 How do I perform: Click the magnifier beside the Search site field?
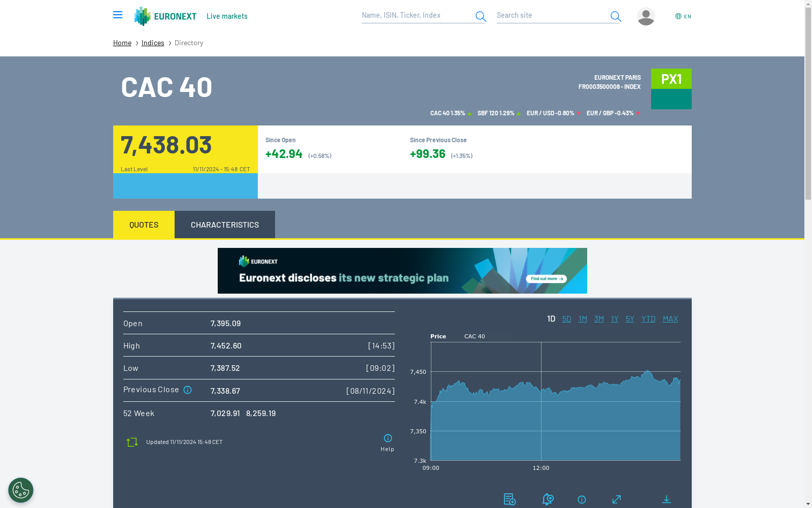tap(616, 17)
